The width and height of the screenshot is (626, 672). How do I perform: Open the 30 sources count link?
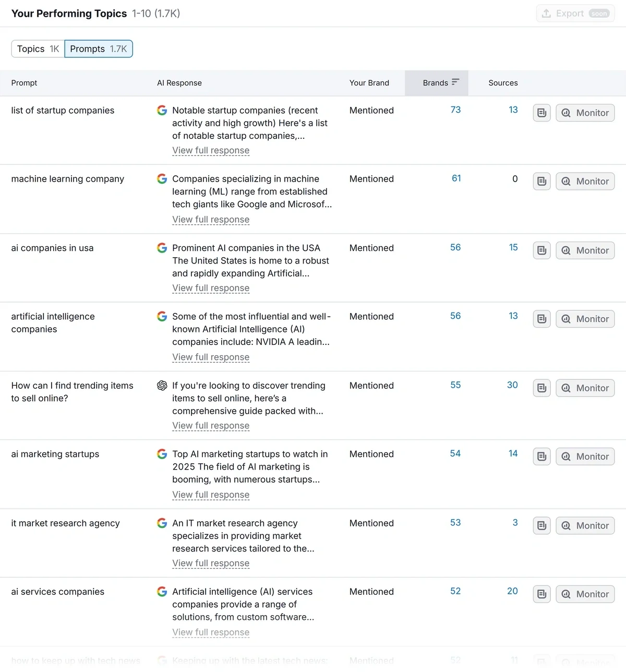click(512, 385)
